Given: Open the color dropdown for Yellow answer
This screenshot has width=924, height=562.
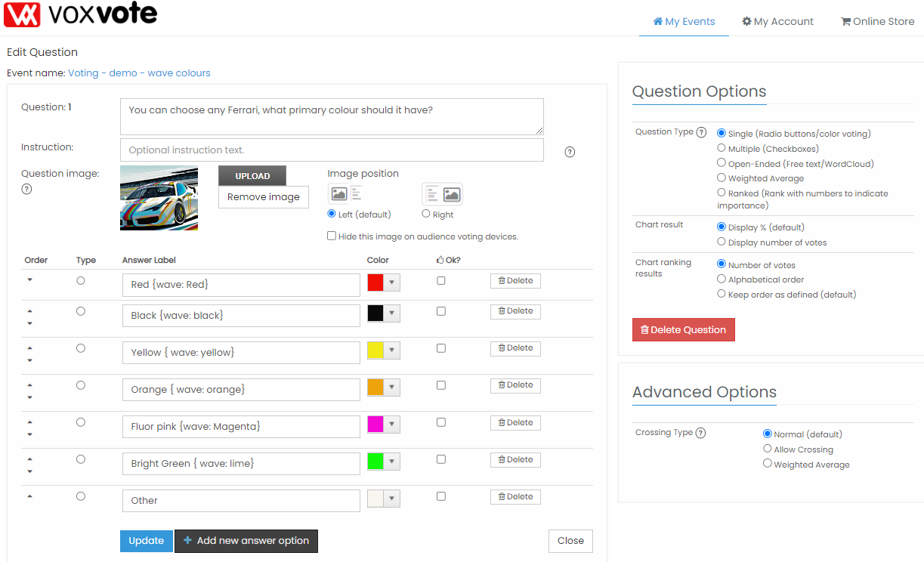Looking at the screenshot, I should coord(392,350).
